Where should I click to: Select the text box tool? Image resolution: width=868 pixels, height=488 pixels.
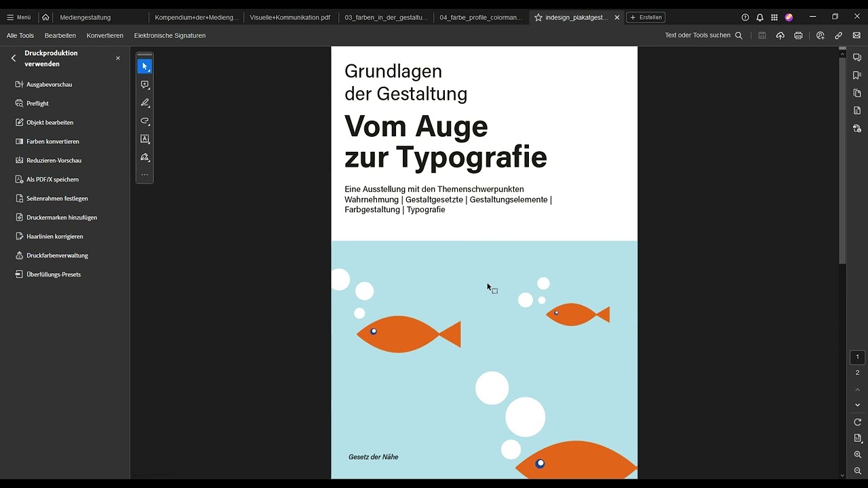144,139
